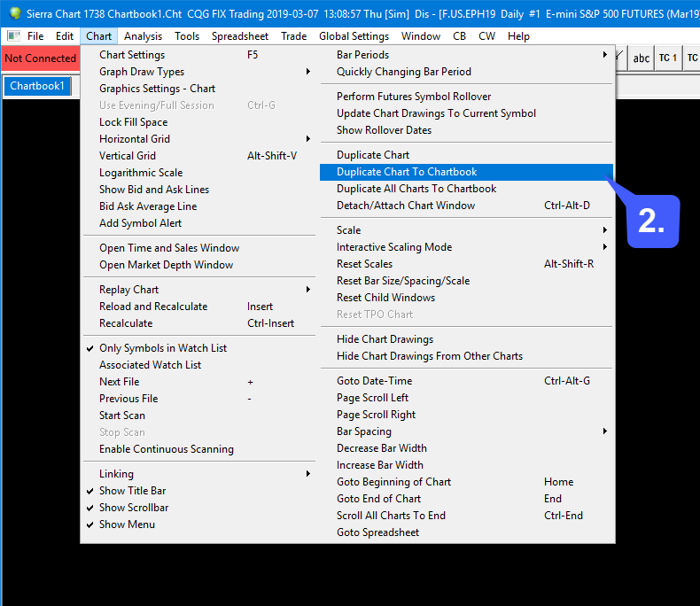Expand the Replay Chart submenu

pos(199,290)
